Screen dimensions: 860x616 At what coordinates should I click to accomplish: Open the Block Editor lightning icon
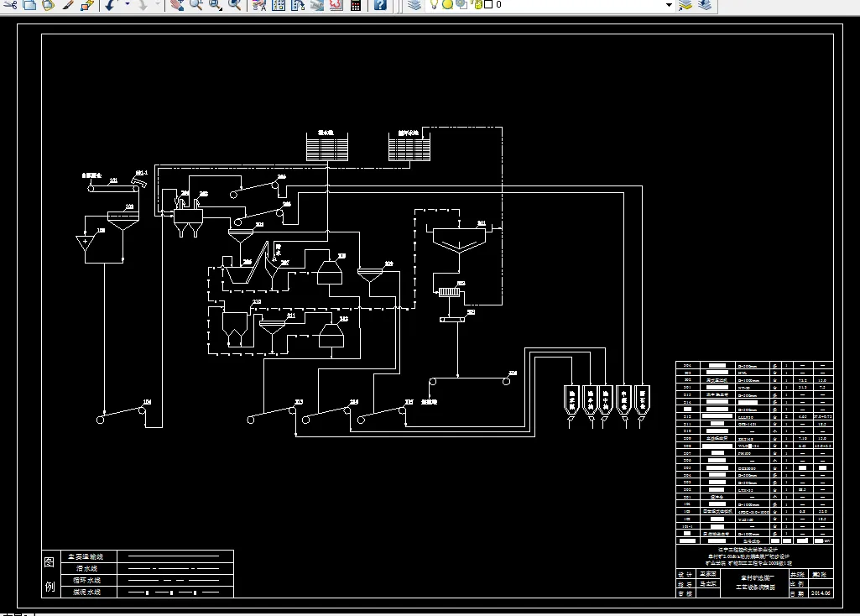coord(86,5)
